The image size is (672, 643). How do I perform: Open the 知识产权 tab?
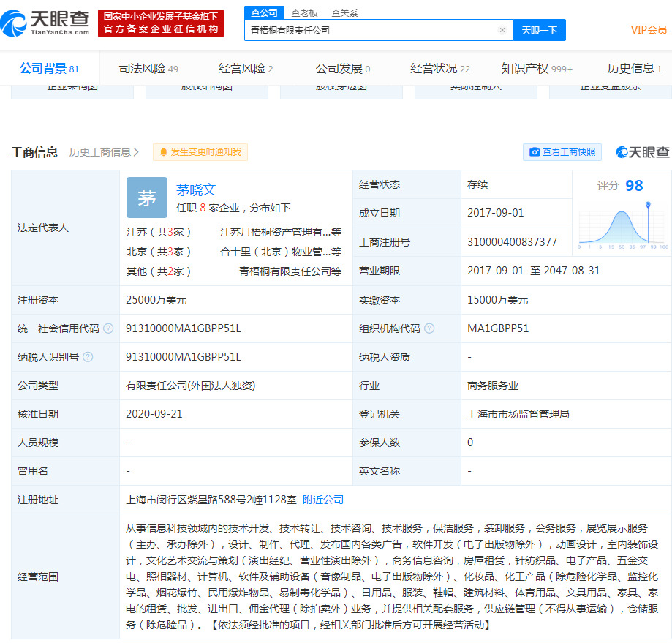(x=537, y=69)
